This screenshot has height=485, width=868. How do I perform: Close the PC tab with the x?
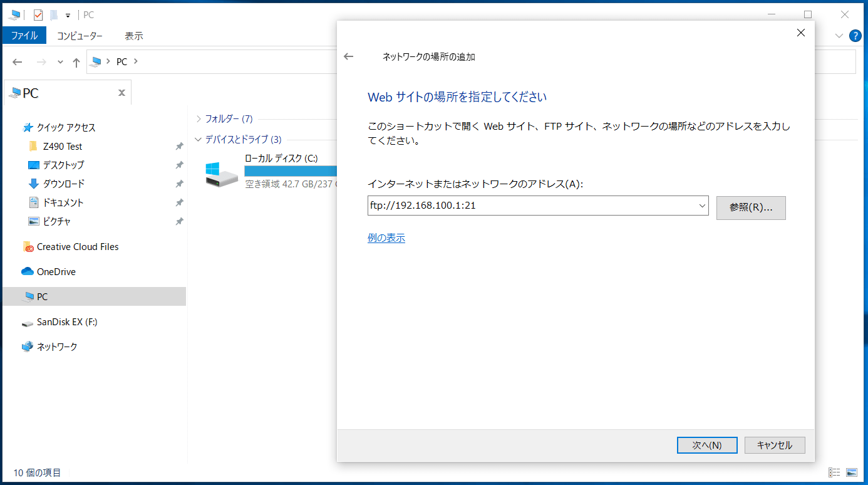(x=121, y=93)
